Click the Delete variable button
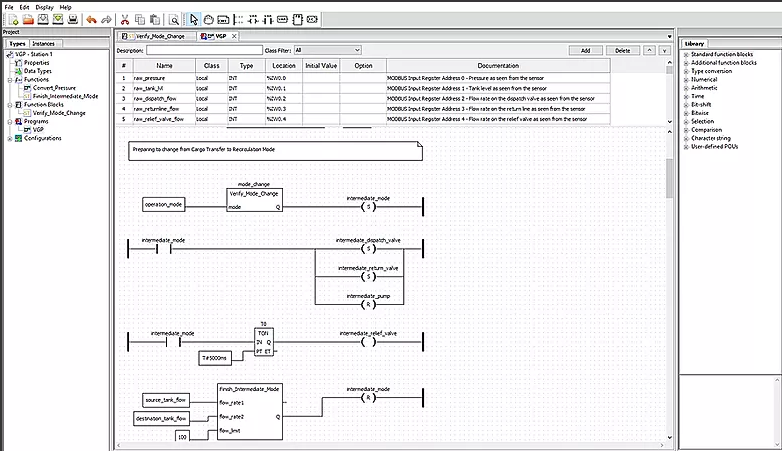The height and width of the screenshot is (451, 782). click(x=621, y=49)
